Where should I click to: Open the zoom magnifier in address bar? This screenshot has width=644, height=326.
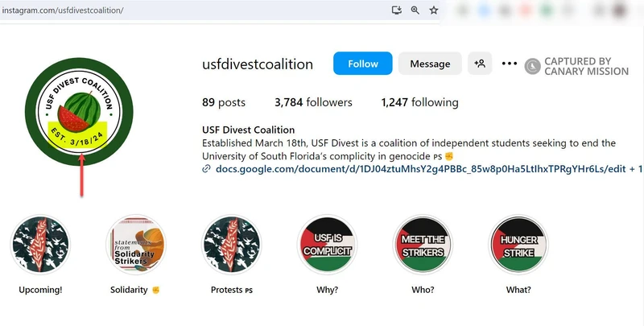415,10
